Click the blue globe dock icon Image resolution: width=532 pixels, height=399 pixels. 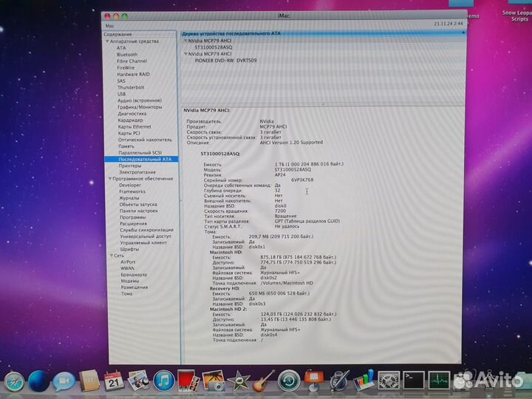pos(38,382)
